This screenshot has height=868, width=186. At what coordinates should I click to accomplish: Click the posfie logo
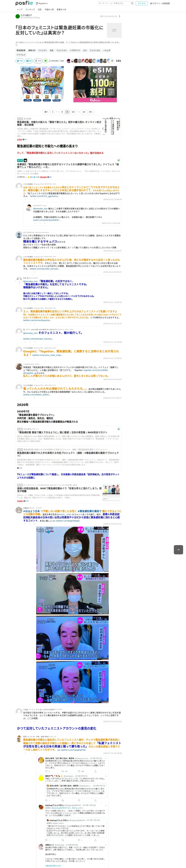[x=24, y=3]
